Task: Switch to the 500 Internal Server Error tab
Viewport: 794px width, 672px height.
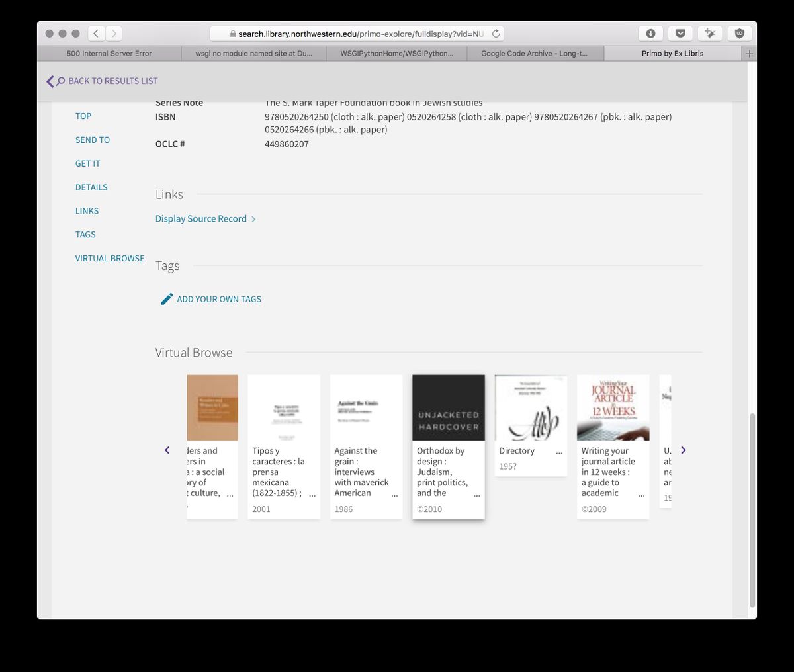Action: pyautogui.click(x=109, y=54)
